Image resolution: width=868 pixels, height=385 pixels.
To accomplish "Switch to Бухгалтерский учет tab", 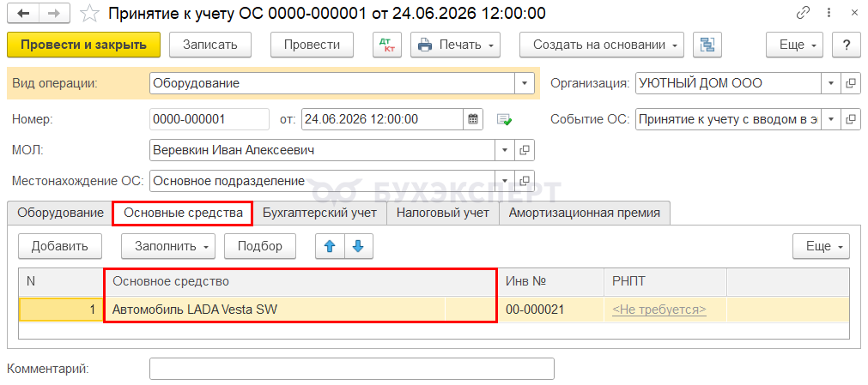I will pos(320,213).
